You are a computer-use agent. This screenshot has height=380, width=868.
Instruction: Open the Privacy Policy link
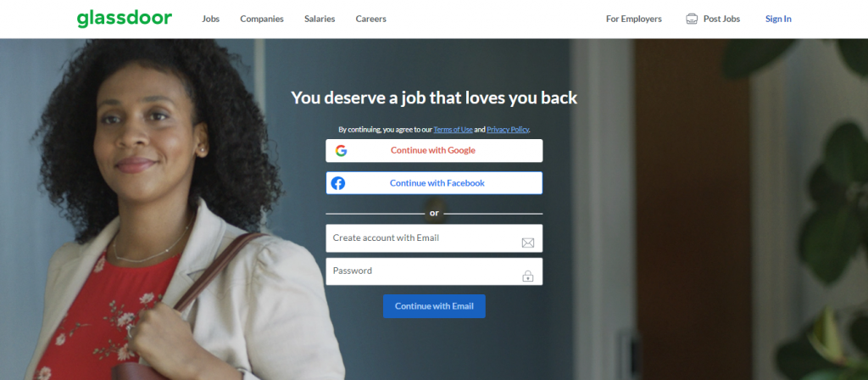[508, 130]
